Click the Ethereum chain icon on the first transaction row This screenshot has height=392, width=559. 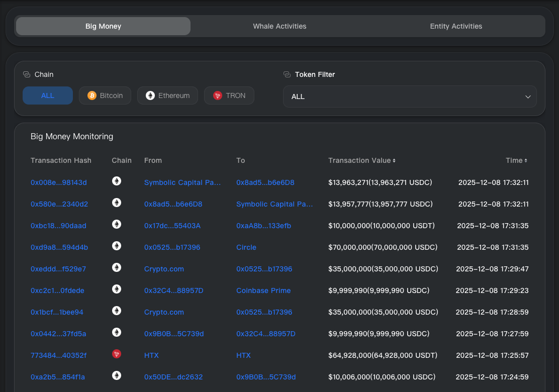click(117, 181)
